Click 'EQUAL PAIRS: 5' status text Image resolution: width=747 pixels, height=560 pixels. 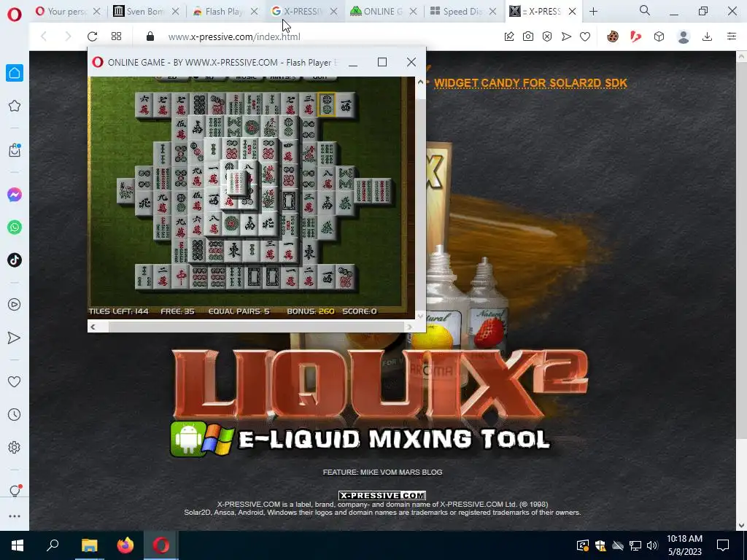(239, 311)
